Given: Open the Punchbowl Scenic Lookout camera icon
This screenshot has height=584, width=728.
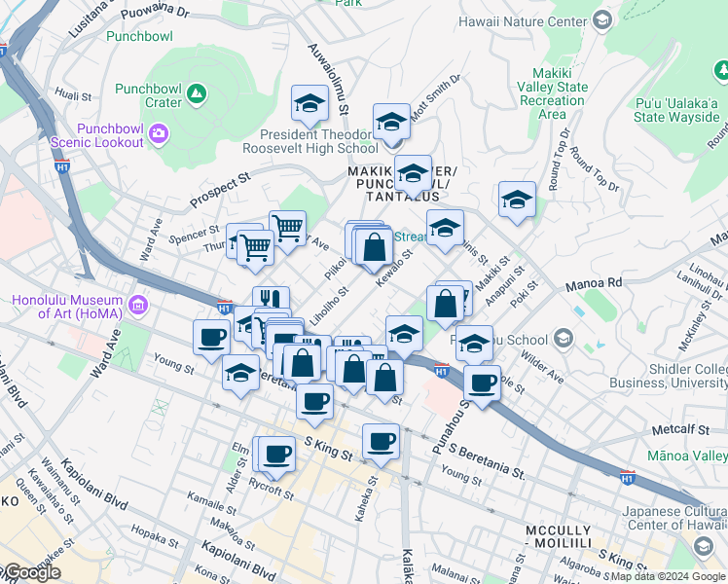Looking at the screenshot, I should [x=159, y=134].
